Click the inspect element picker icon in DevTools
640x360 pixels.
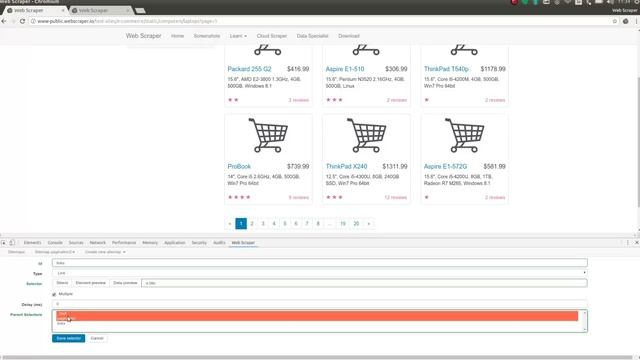[4, 242]
